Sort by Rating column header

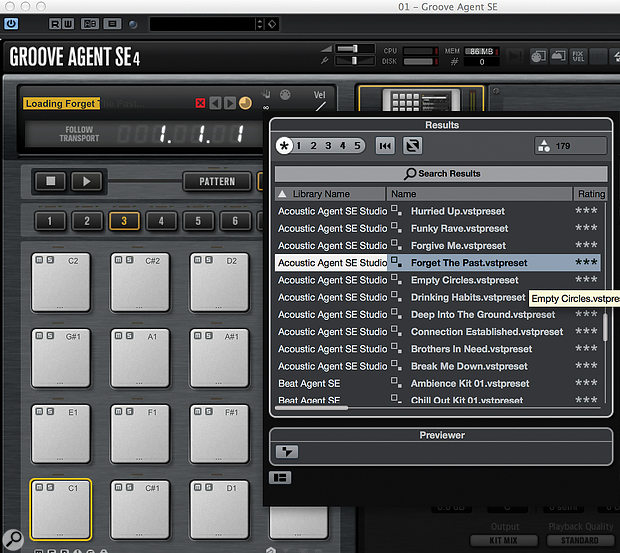click(590, 194)
